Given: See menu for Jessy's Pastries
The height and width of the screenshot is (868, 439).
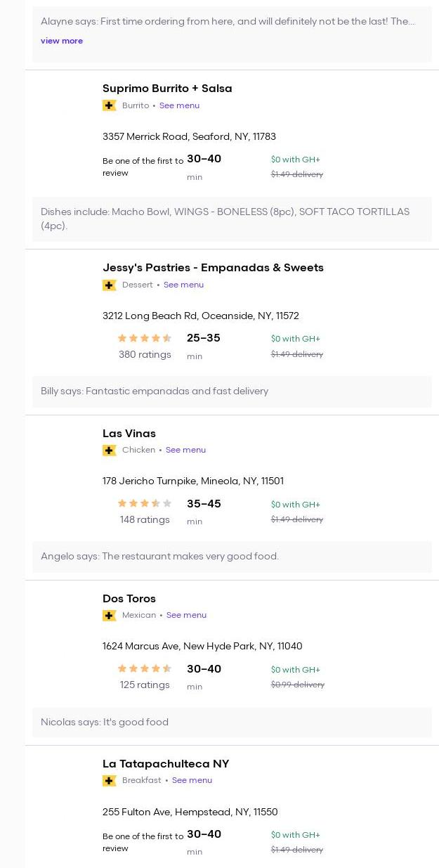Looking at the screenshot, I should coord(183,285).
